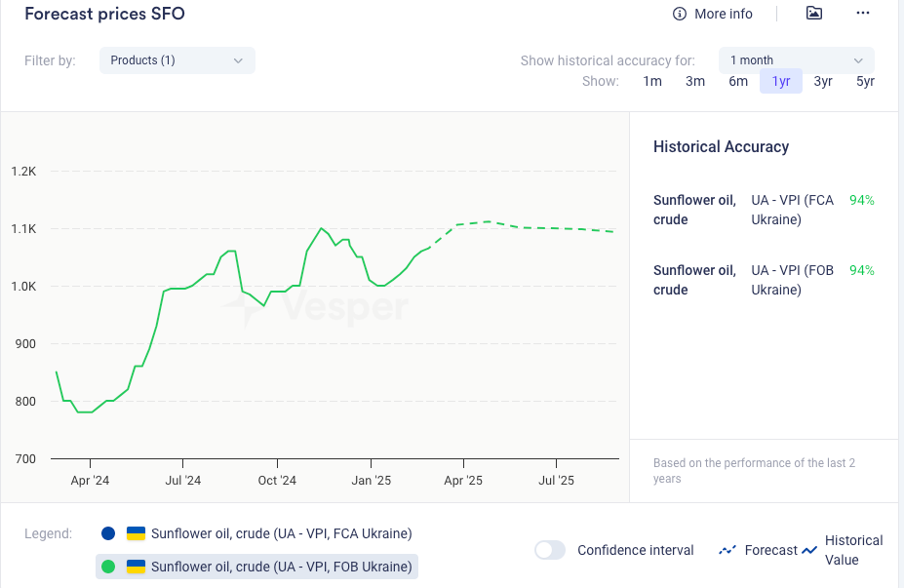Toggle FCA Ukraine sunflower oil legend entry
Viewport: 904px width, 588px height.
pos(281,533)
